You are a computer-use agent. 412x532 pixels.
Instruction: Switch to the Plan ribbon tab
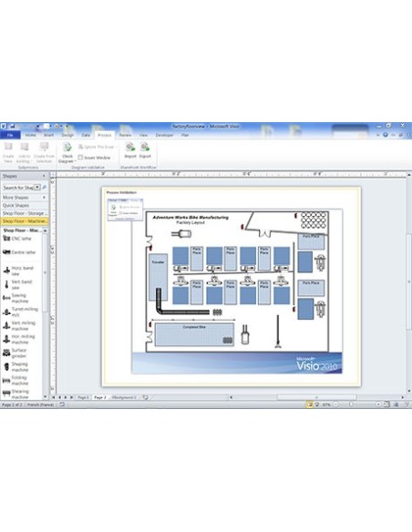185,135
